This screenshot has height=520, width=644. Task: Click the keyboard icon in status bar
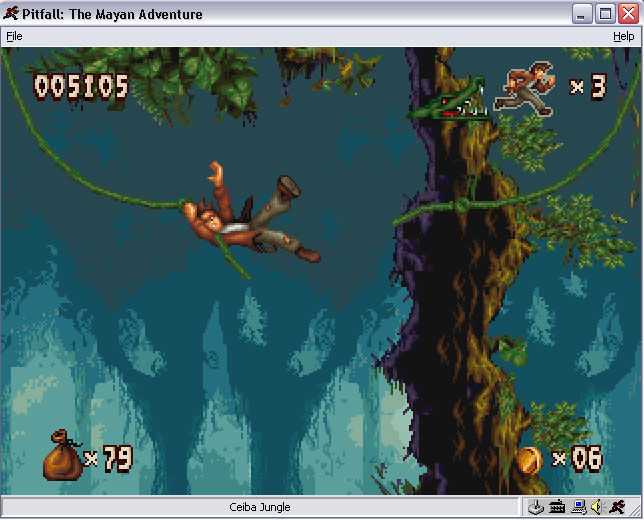click(557, 507)
